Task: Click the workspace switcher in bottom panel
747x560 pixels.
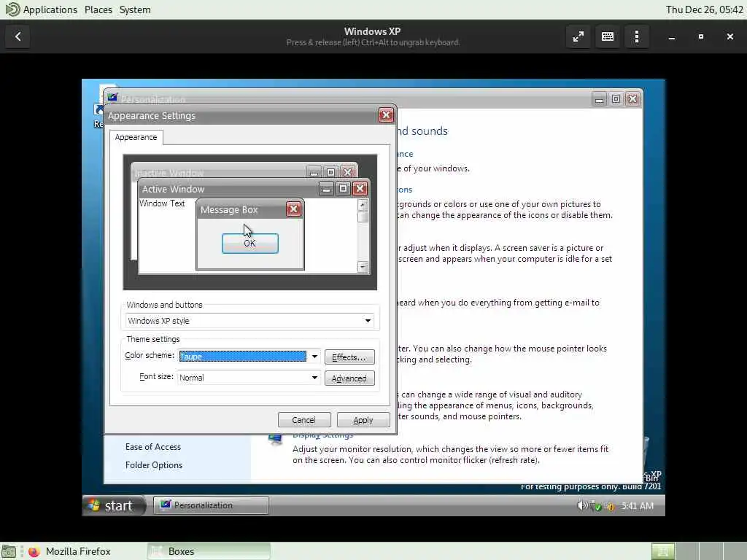Action: point(699,551)
